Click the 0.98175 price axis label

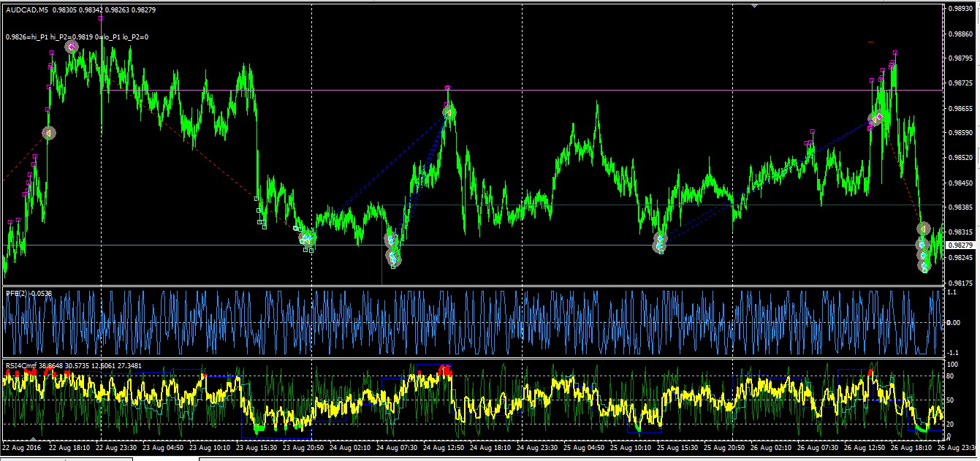960,283
